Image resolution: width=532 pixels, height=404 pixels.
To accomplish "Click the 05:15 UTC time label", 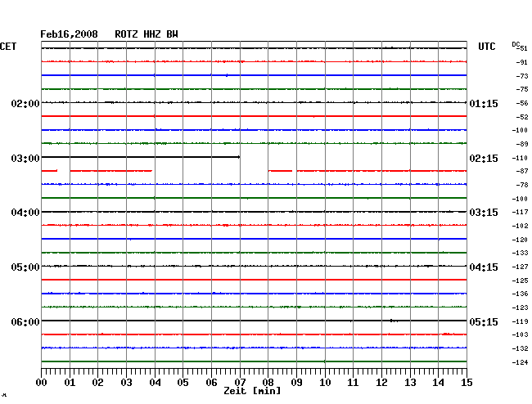I will pos(484,321).
